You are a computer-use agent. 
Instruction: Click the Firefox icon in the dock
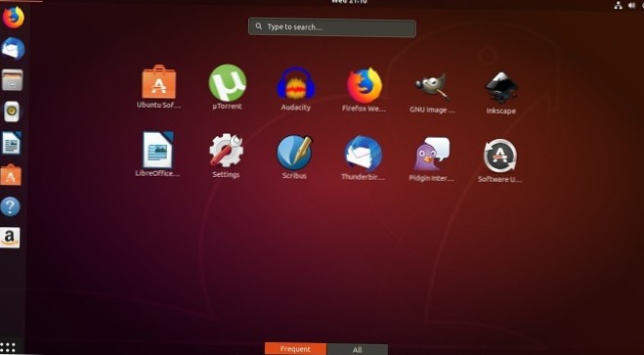[13, 18]
